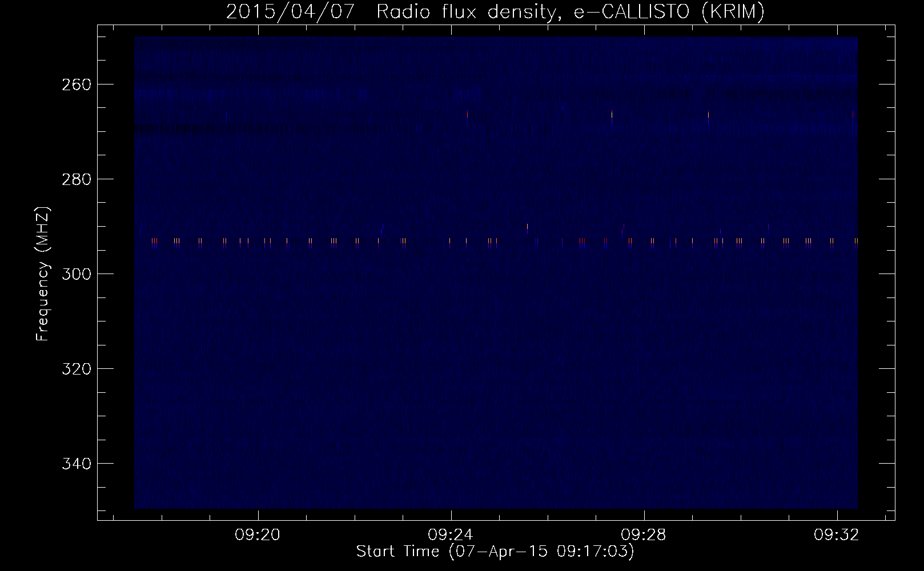
Task: Select the "Frequency (MHZ)" axis label
Action: [43, 274]
